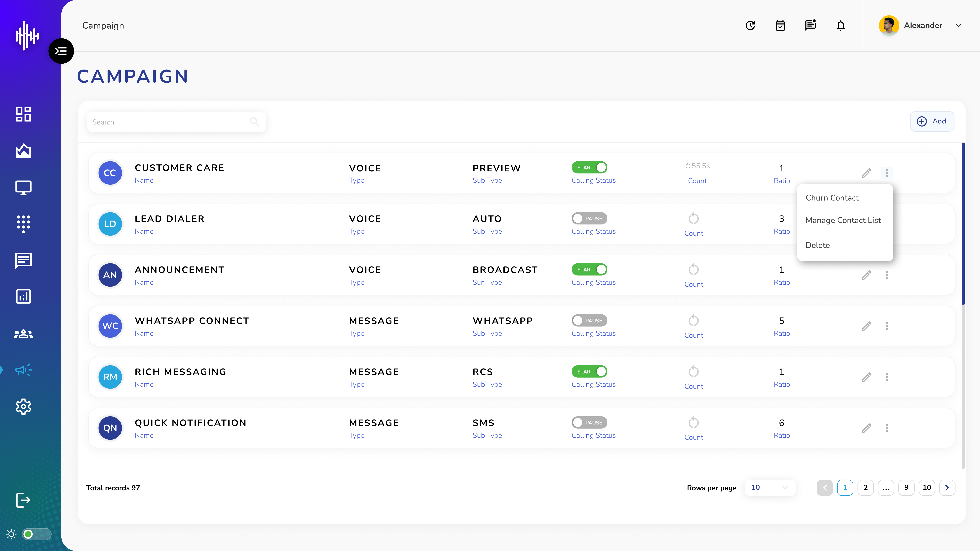
Task: Click the vertical scrollbar of campaign list
Action: [963, 224]
